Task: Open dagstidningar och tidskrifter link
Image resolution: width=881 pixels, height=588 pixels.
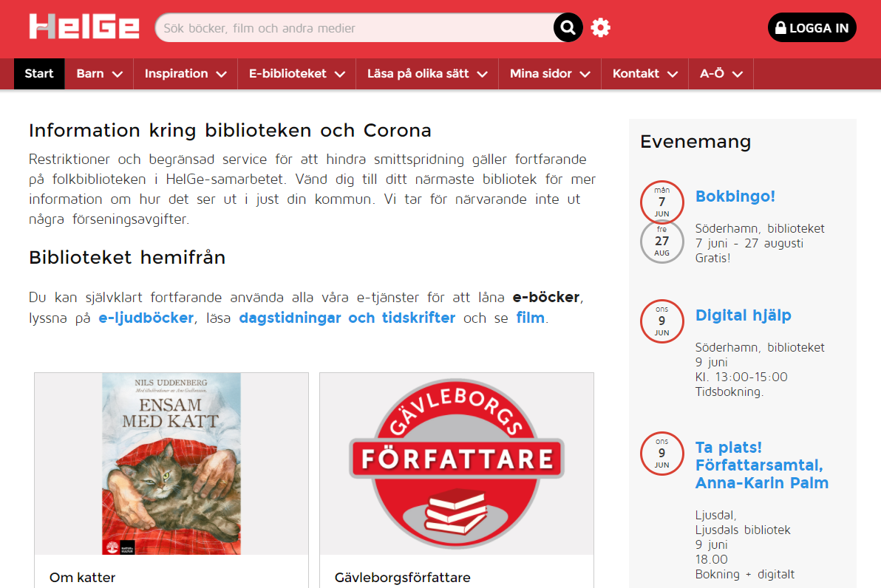Action: (347, 318)
